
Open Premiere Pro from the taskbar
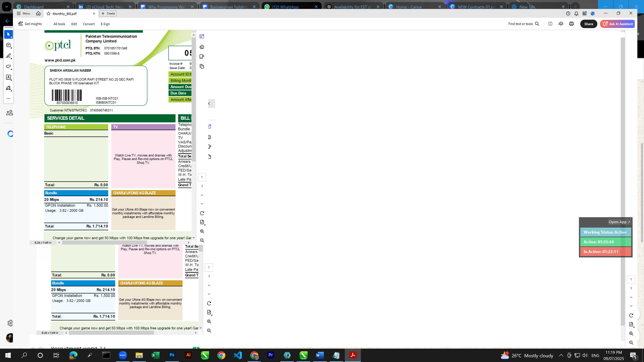coord(271,355)
